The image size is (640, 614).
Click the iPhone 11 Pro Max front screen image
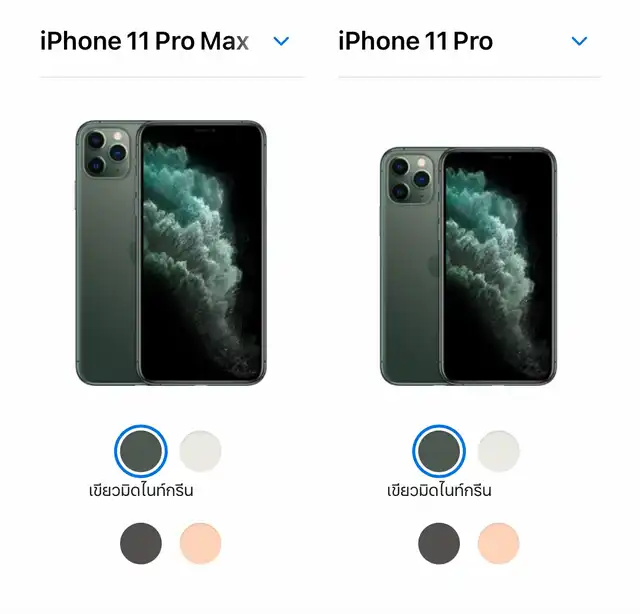pos(201,253)
